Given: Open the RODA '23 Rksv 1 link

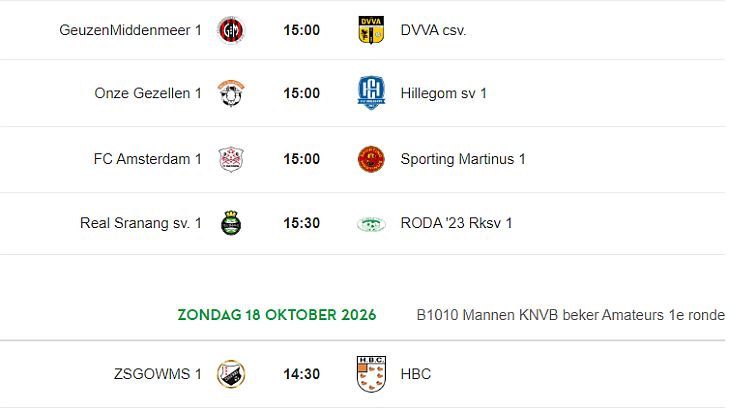Looking at the screenshot, I should 456,223.
